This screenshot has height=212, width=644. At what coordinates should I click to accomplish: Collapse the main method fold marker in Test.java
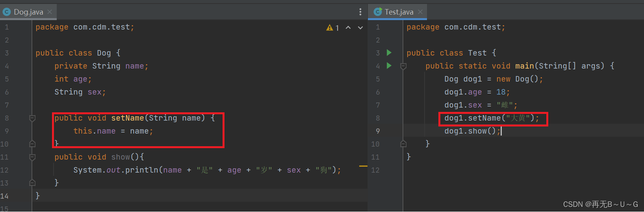point(403,66)
